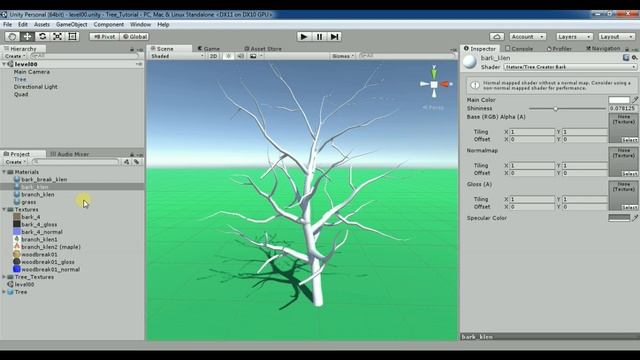Image resolution: width=640 pixels, height=360 pixels.
Task: Open Project Create dropdown
Action: (15, 162)
